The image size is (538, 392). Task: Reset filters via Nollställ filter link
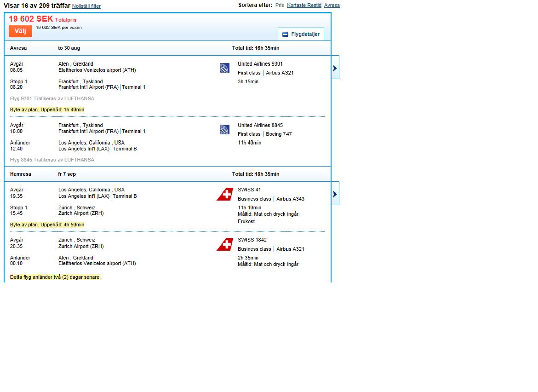(x=86, y=6)
